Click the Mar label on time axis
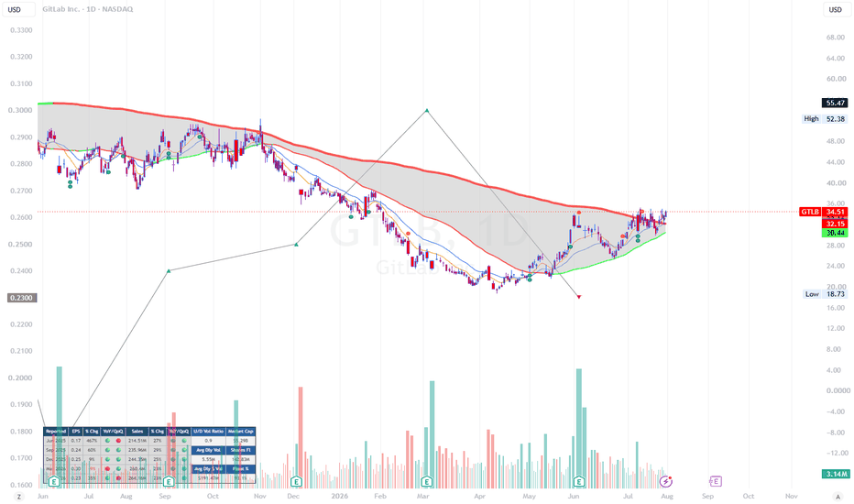854x504 pixels. point(423,497)
